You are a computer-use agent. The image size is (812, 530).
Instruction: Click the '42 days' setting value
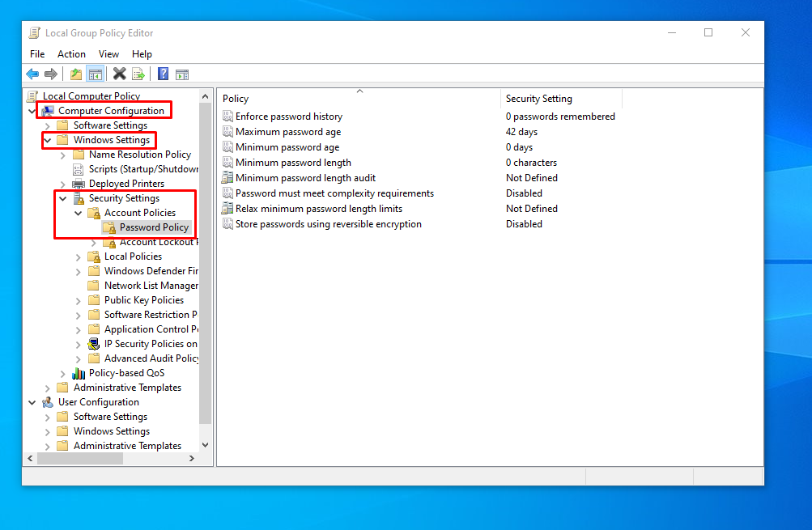(521, 132)
